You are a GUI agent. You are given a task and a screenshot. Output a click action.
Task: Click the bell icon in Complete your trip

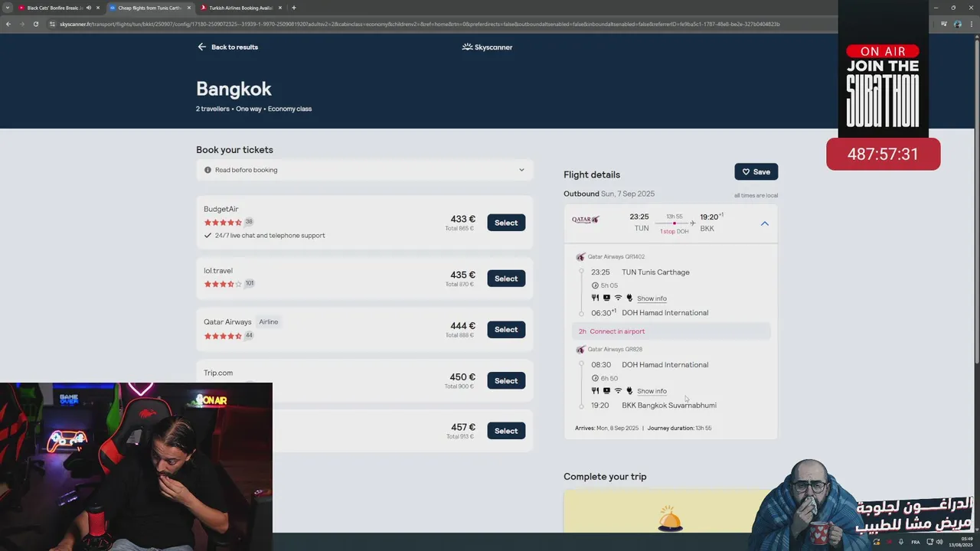[670, 518]
